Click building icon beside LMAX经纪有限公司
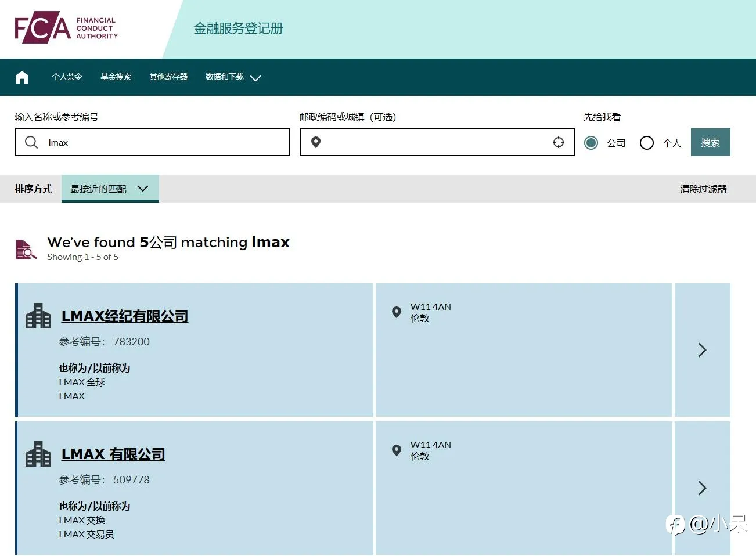 (x=38, y=316)
